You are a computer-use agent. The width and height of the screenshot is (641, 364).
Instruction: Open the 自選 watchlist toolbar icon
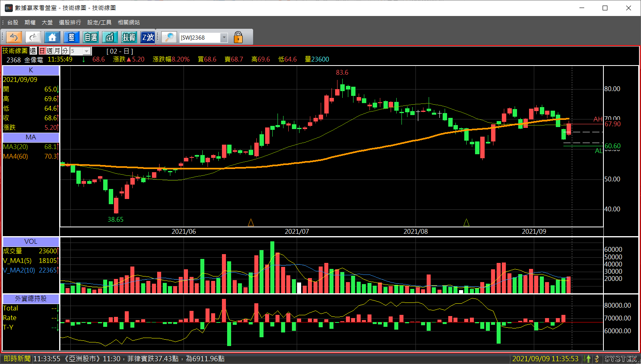91,37
